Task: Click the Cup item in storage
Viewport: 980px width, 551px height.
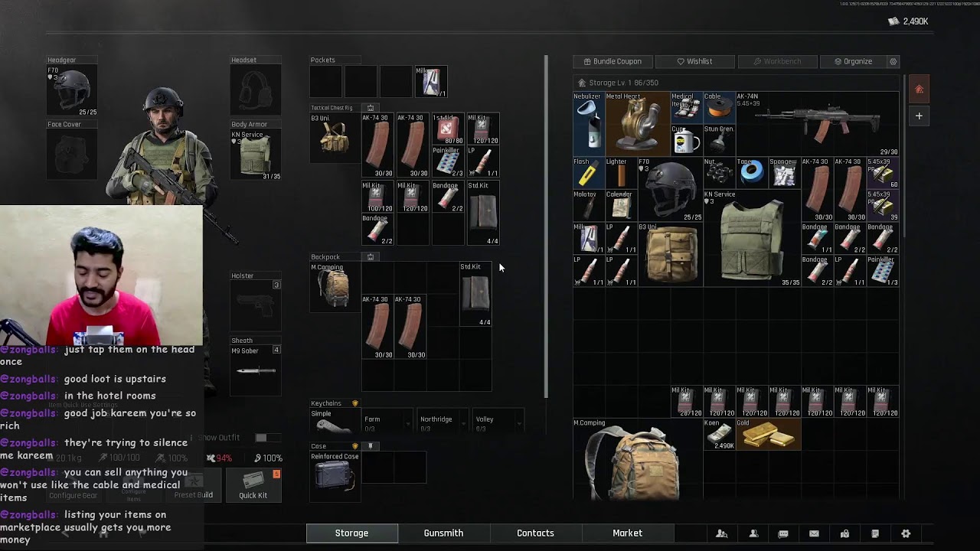Action: pyautogui.click(x=686, y=140)
